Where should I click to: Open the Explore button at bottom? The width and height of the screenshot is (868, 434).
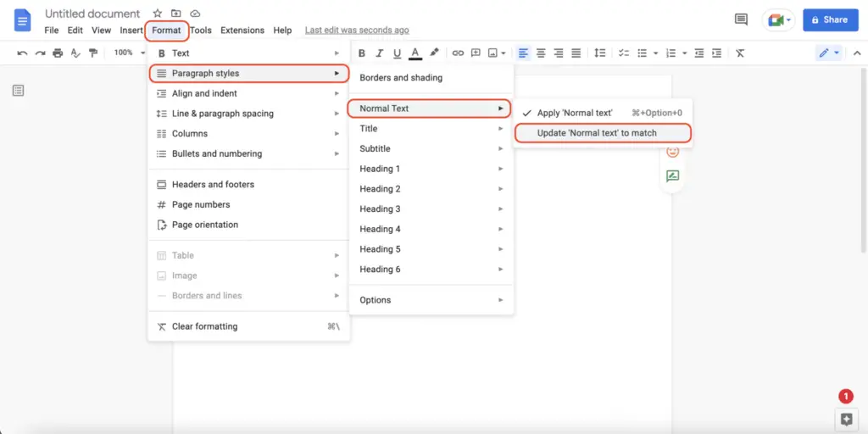coord(846,419)
